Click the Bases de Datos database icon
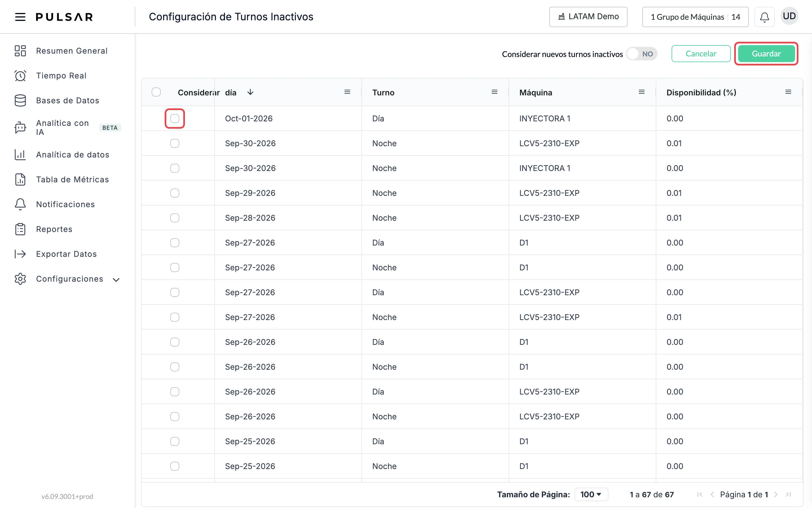 click(x=20, y=100)
